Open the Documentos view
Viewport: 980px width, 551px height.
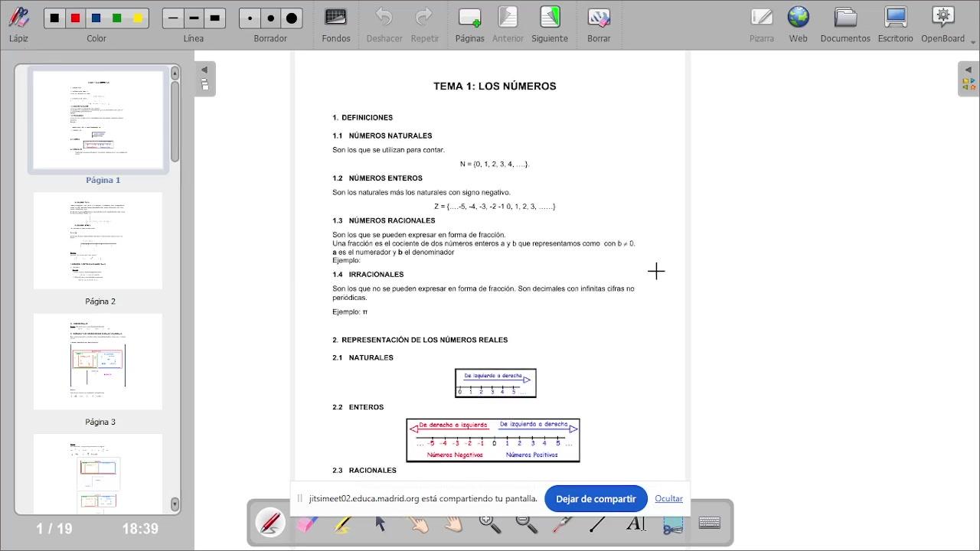tap(845, 24)
